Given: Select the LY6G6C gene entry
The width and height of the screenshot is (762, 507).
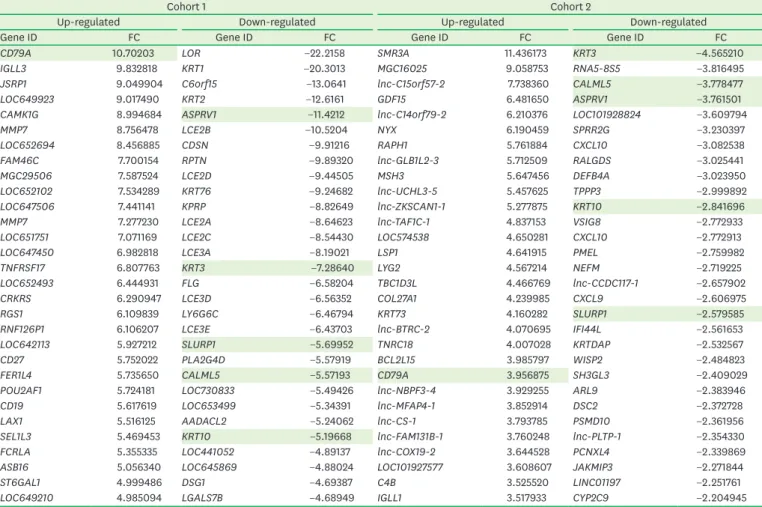Looking at the screenshot, I should [x=200, y=314].
